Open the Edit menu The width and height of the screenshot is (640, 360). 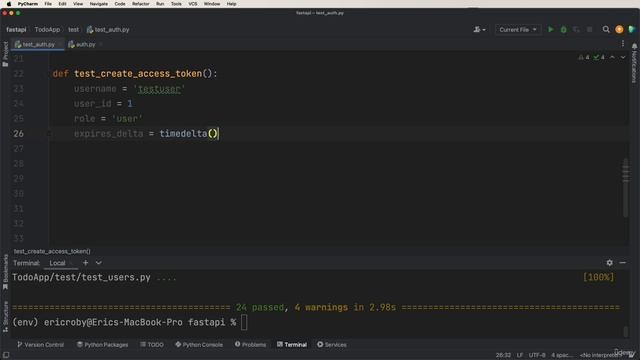62,4
